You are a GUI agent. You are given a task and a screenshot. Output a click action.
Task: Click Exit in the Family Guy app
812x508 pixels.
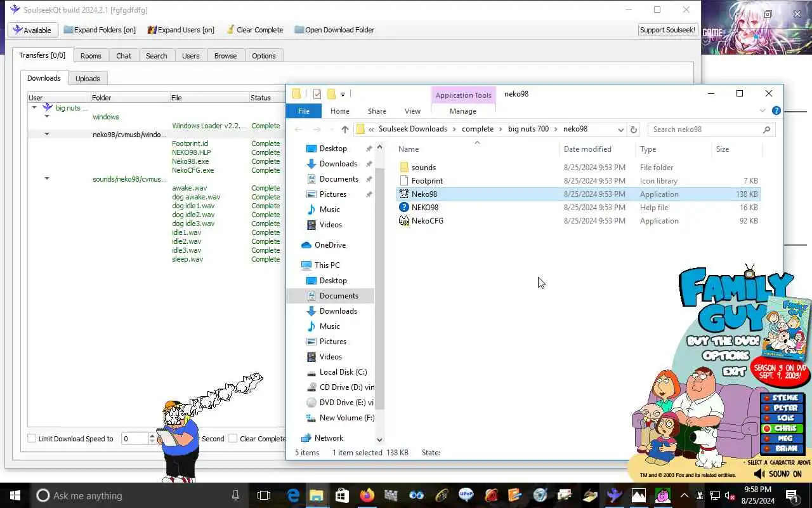[733, 371]
